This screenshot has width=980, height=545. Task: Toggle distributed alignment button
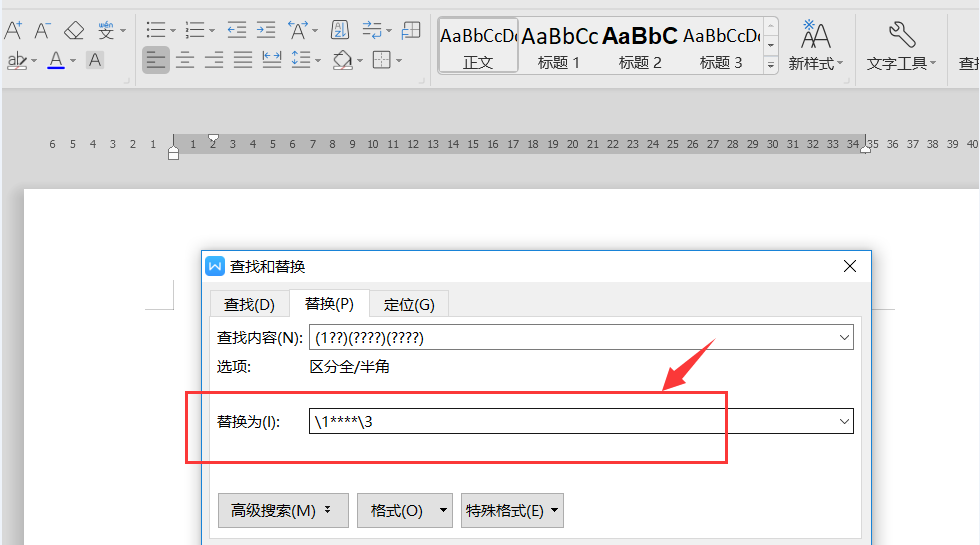[271, 61]
